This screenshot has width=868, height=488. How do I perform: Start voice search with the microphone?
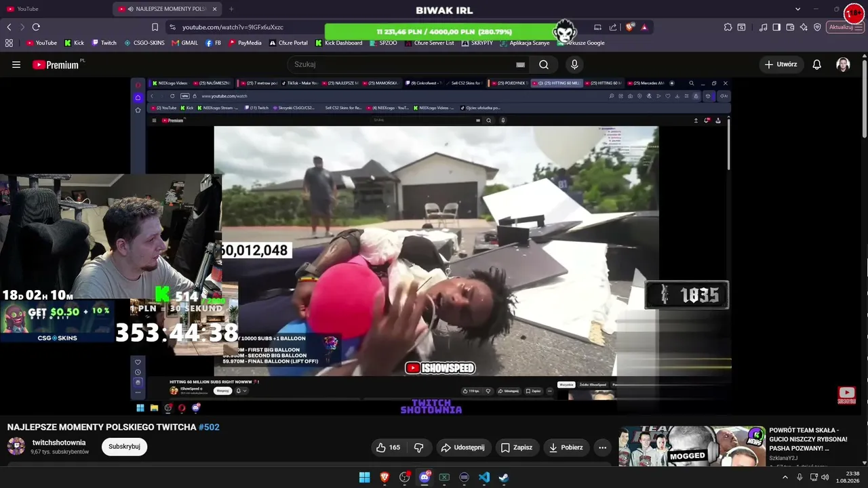[574, 64]
